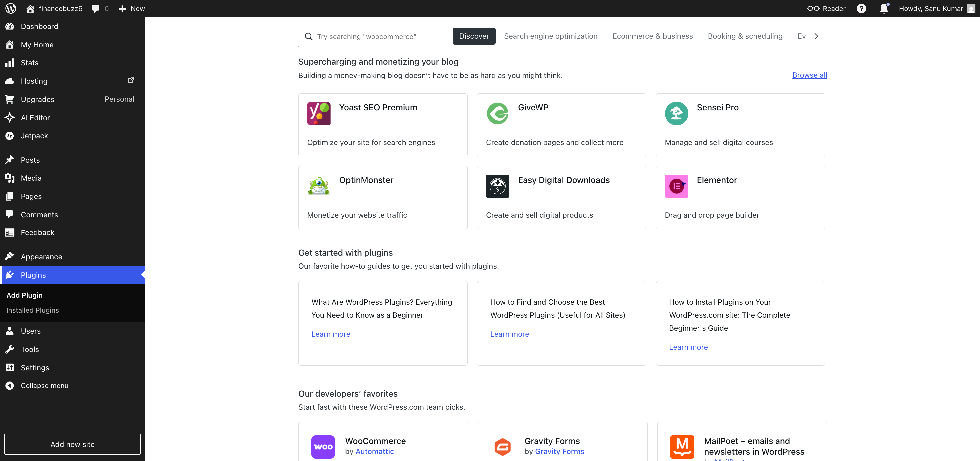
Task: Click the AI Editor sparkle icon
Action: click(x=10, y=118)
